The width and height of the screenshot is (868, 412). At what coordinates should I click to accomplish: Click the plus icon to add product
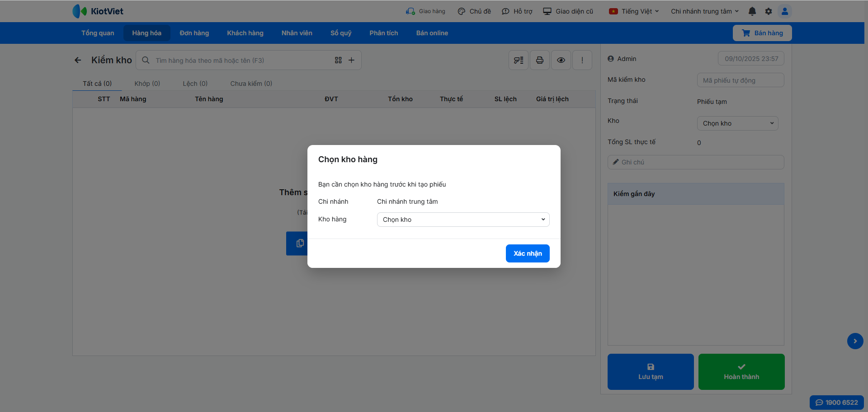(351, 60)
